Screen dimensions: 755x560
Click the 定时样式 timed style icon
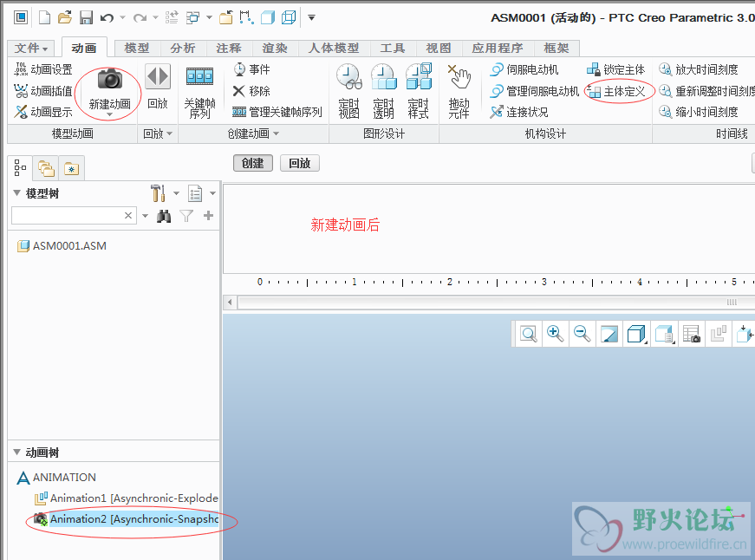pos(419,77)
